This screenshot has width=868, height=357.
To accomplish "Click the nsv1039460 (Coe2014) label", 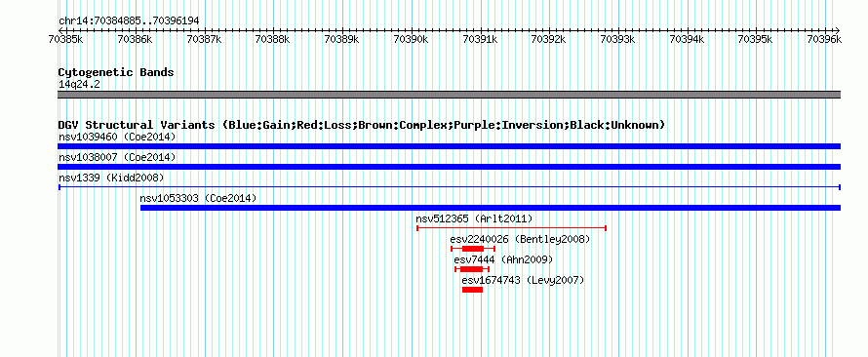I will pos(117,137).
